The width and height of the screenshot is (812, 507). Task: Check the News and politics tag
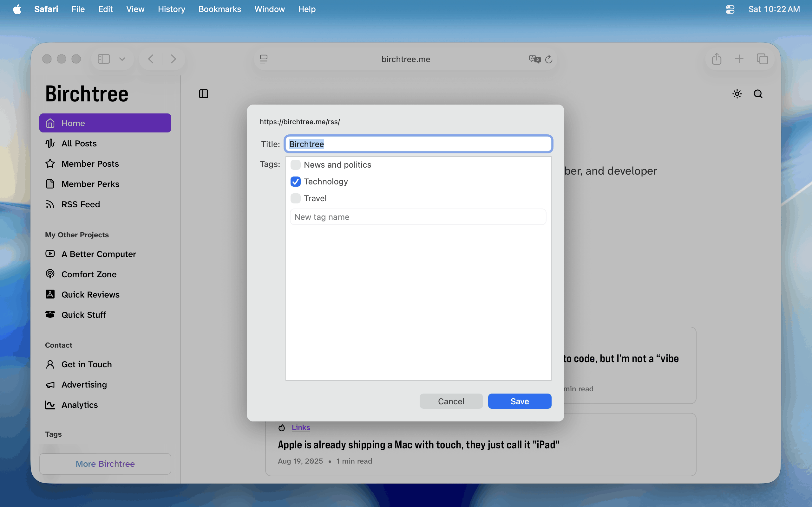295,165
